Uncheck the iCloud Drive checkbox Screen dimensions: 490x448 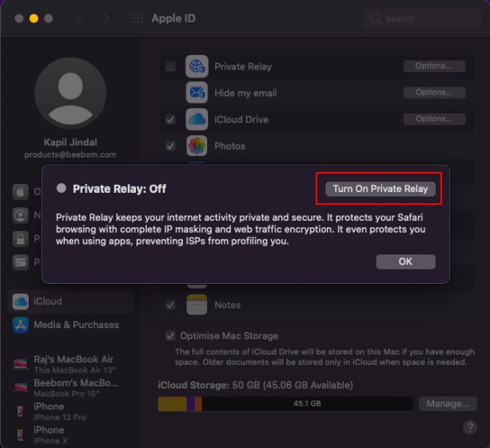170,119
